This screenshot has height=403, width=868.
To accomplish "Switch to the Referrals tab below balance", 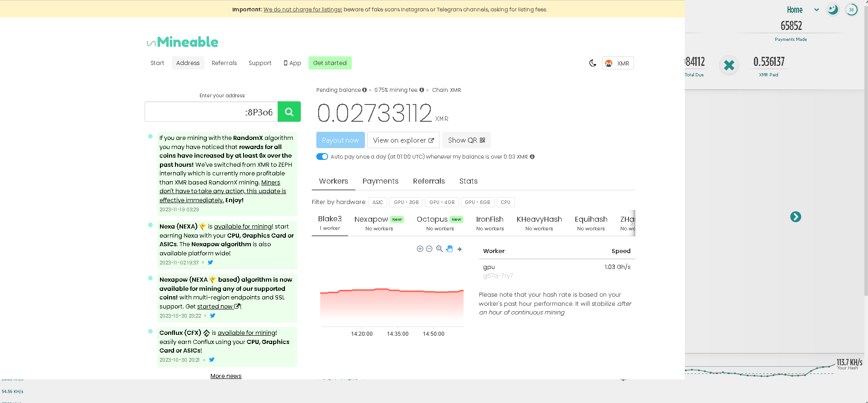I will [x=429, y=181].
